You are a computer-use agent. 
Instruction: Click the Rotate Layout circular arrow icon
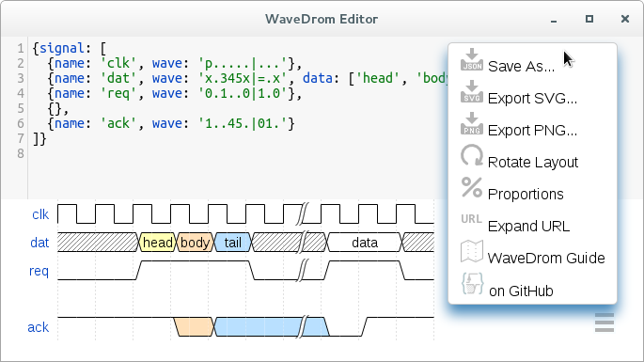pos(472,155)
